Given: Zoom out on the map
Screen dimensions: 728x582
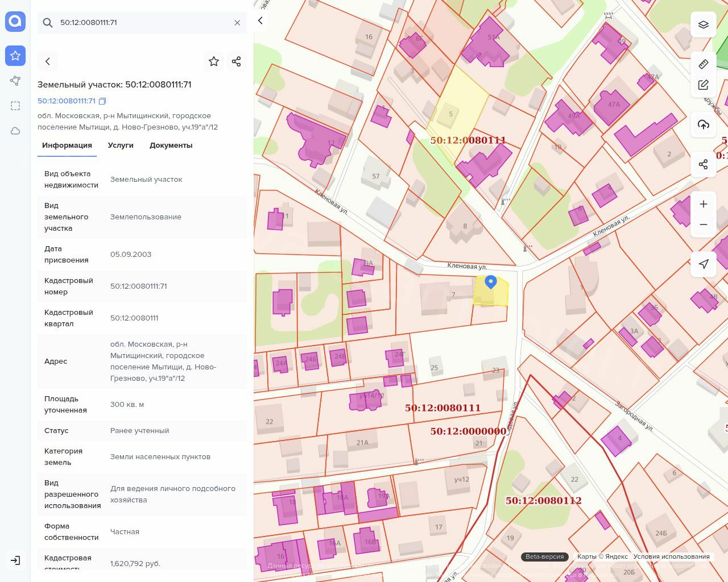Looking at the screenshot, I should (704, 225).
